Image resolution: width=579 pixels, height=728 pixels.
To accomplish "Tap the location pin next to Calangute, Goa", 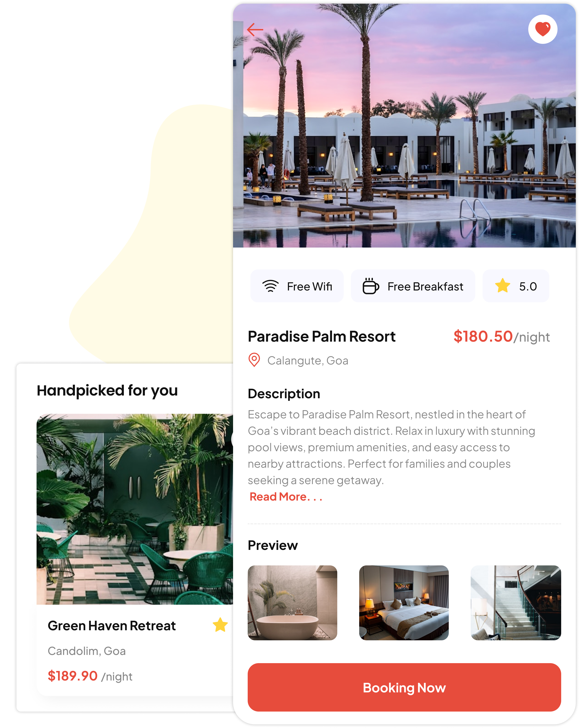I will click(254, 360).
